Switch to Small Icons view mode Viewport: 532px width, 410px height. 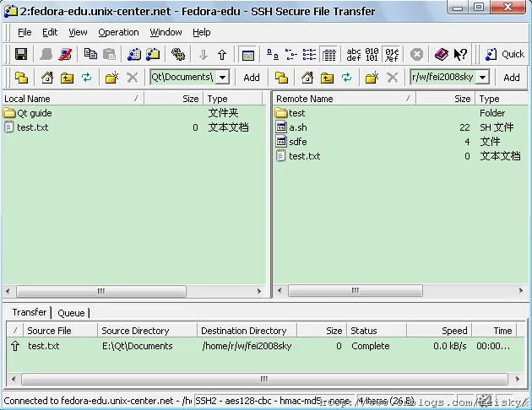(290, 54)
